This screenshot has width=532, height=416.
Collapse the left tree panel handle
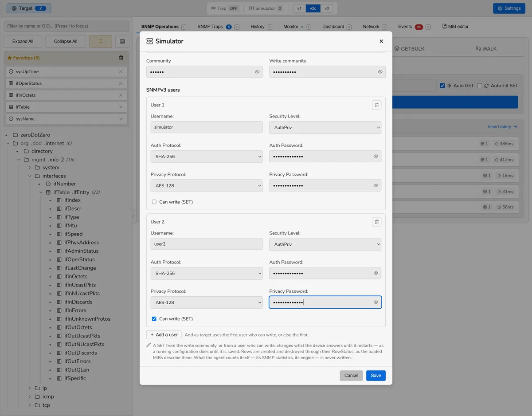point(133,216)
